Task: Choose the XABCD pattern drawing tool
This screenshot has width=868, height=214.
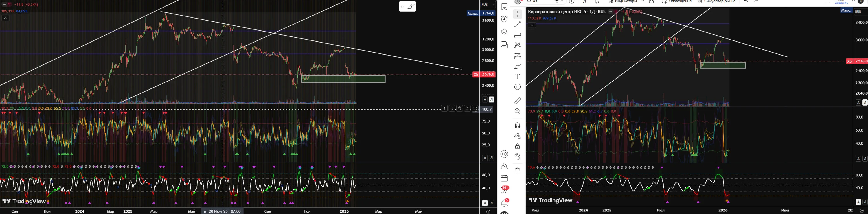Action: (x=518, y=45)
